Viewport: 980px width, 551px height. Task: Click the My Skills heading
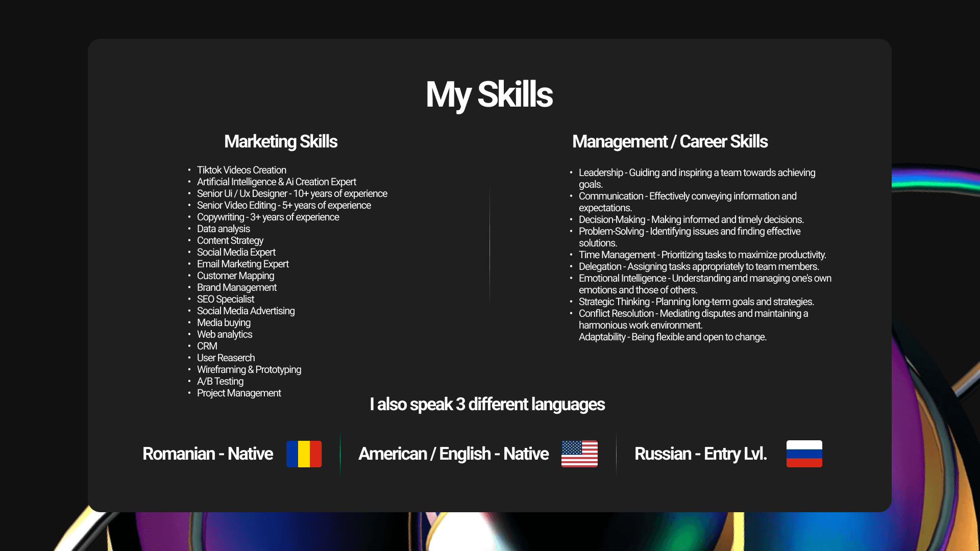tap(489, 95)
